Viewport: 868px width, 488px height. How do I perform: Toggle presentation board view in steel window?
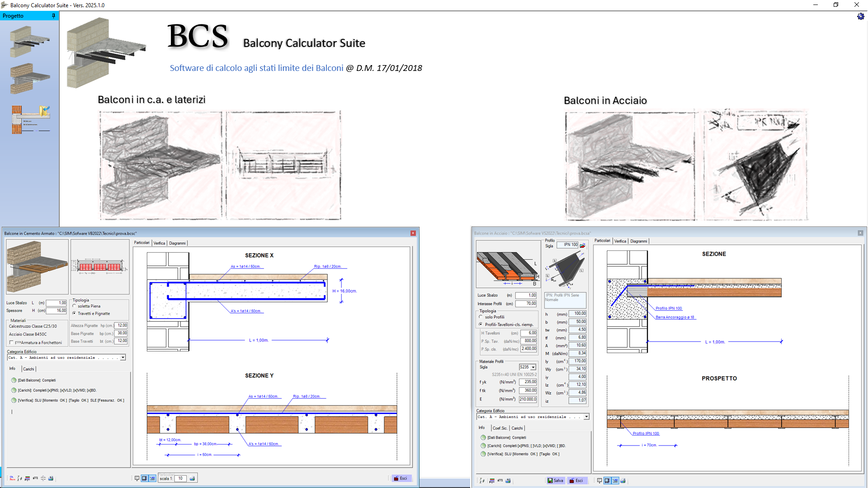[x=599, y=481]
